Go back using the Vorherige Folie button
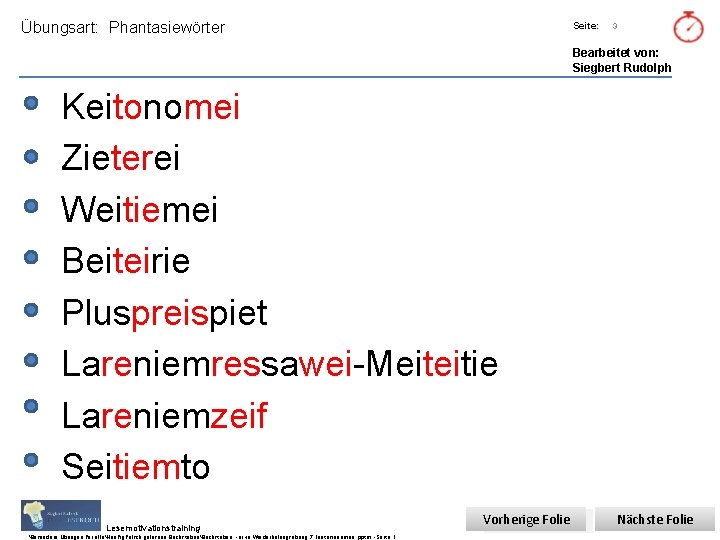Viewport: 720px width, 540px height. (x=526, y=519)
